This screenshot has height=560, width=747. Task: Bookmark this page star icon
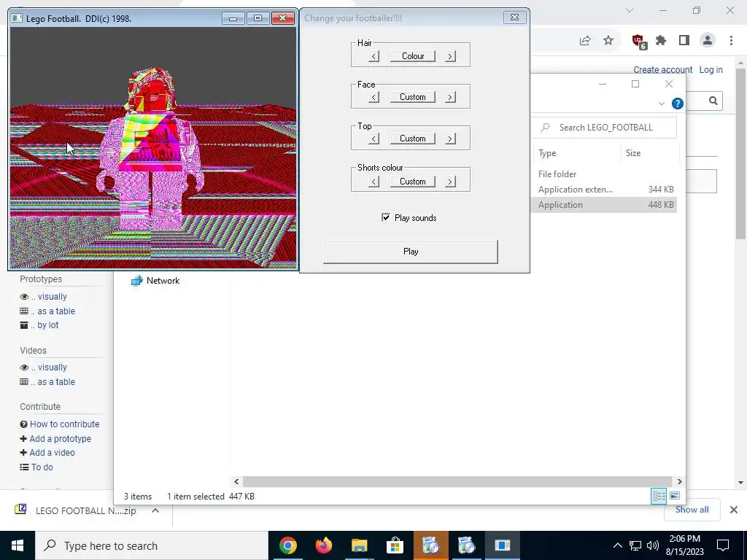coord(608,41)
